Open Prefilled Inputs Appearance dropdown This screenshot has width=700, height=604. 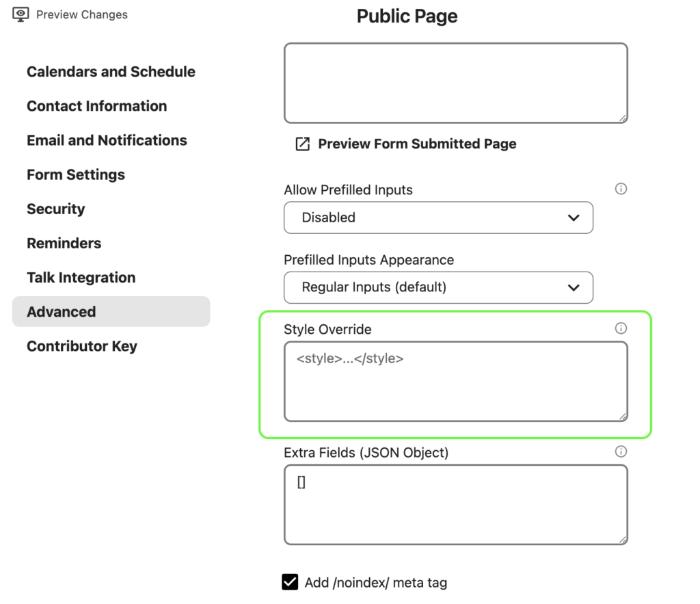[x=438, y=287]
